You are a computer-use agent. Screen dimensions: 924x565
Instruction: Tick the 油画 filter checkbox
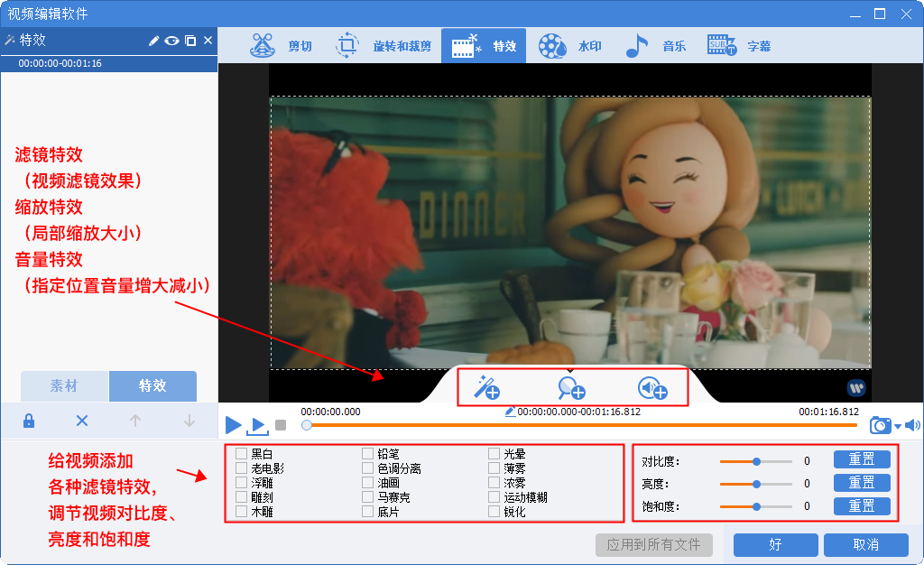[x=368, y=483]
